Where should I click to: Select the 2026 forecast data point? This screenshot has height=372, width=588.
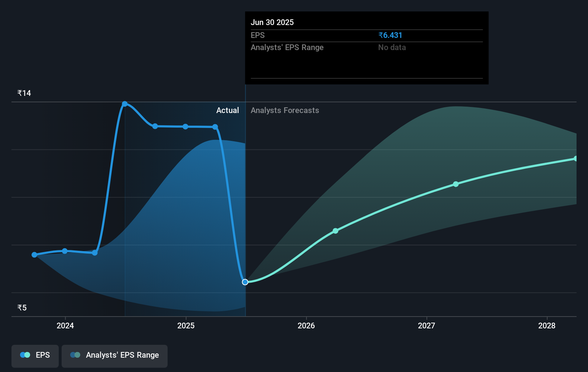click(336, 231)
